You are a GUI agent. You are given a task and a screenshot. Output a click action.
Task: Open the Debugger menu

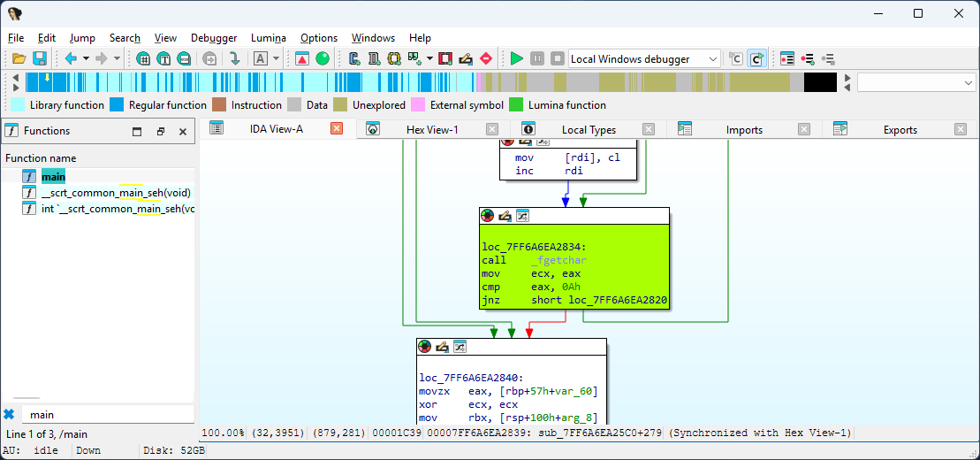click(x=214, y=38)
